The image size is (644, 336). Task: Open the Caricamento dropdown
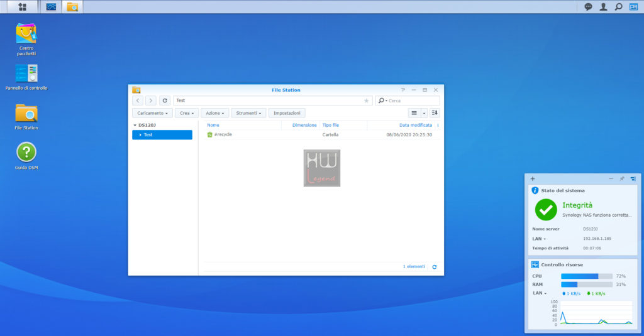(152, 113)
